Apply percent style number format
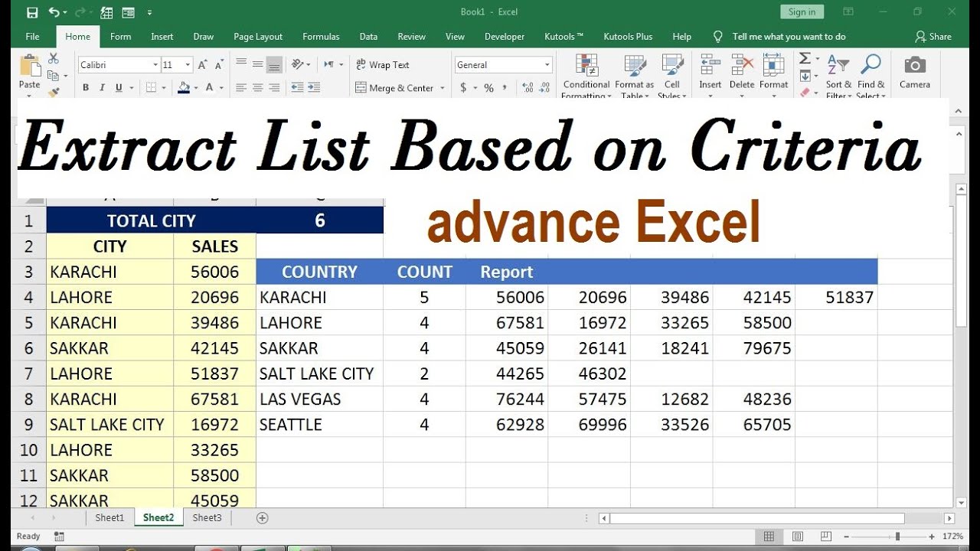 [x=488, y=88]
